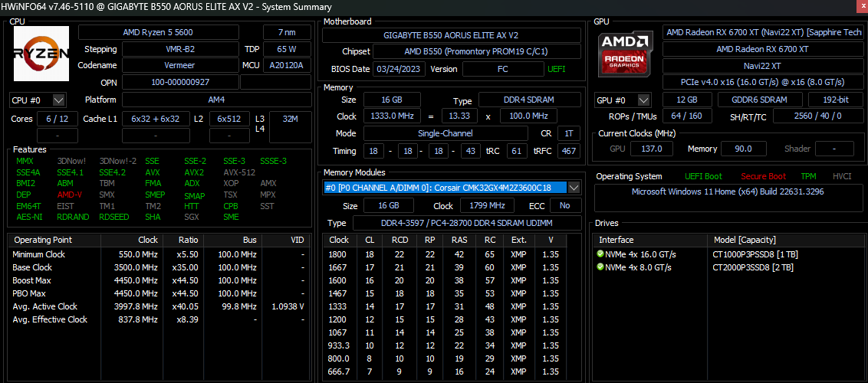The height and width of the screenshot is (383, 868).
Task: Click the Windows 11 Home build field
Action: coord(728,198)
